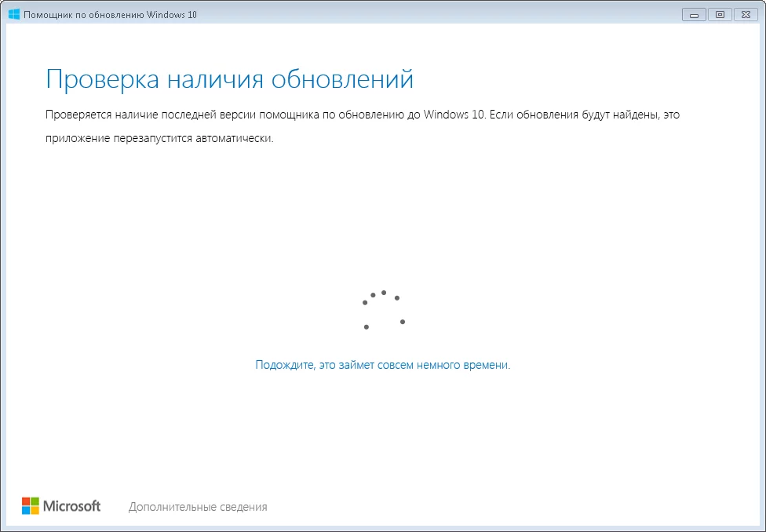This screenshot has height=532, width=766.
Task: Click the green square of Microsoft logo
Action: pos(35,501)
